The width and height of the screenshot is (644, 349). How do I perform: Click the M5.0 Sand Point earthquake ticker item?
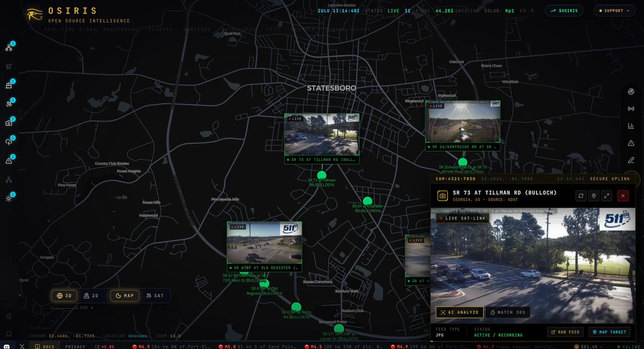tap(257, 347)
